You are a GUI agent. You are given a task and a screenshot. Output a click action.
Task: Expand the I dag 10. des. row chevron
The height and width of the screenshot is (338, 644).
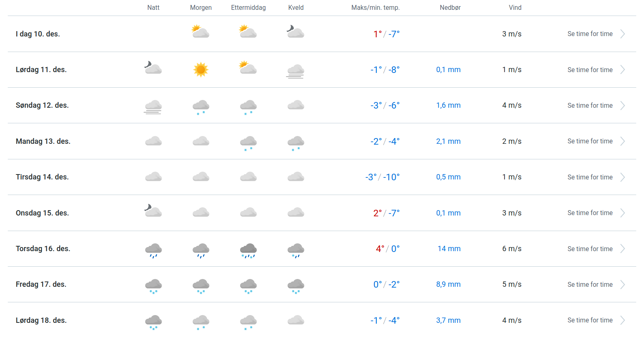point(622,34)
